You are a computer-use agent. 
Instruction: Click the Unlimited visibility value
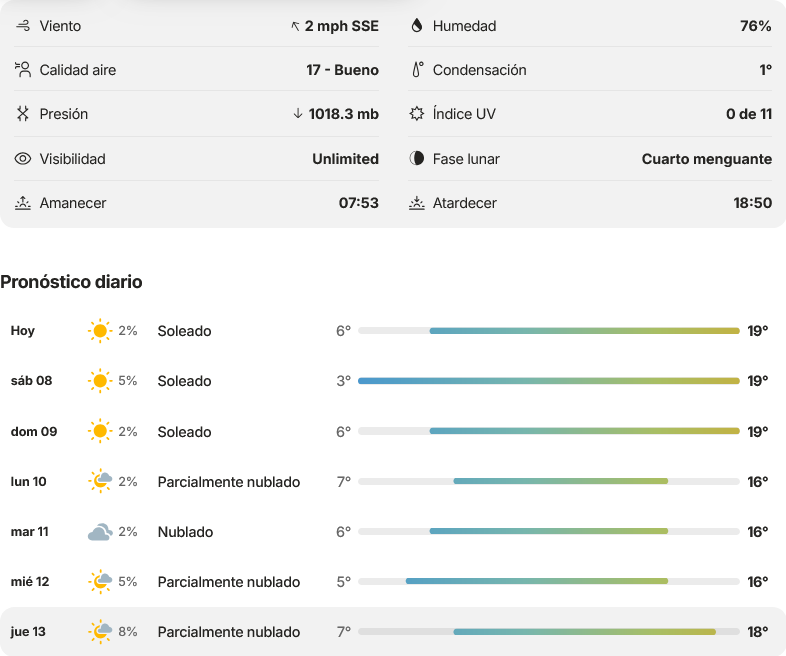(x=345, y=159)
